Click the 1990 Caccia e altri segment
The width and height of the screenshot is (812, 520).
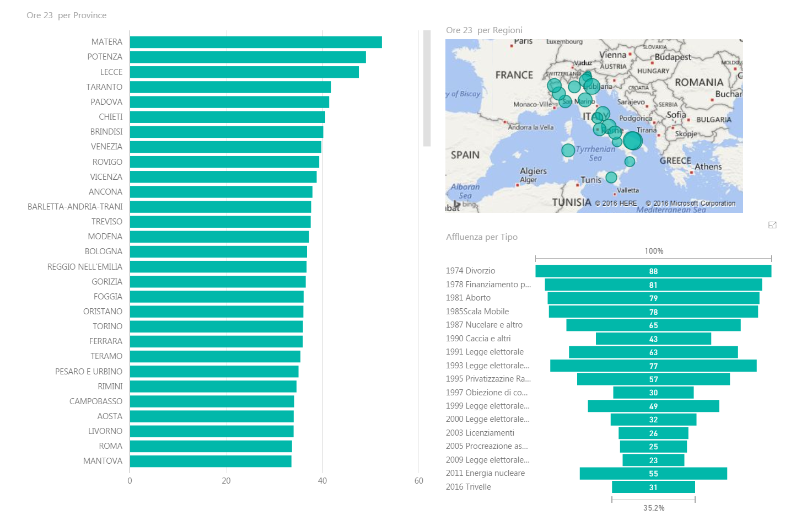click(653, 339)
